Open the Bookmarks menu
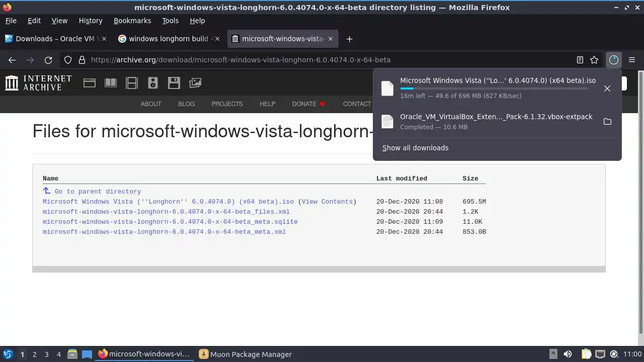The image size is (644, 362). 132,21
